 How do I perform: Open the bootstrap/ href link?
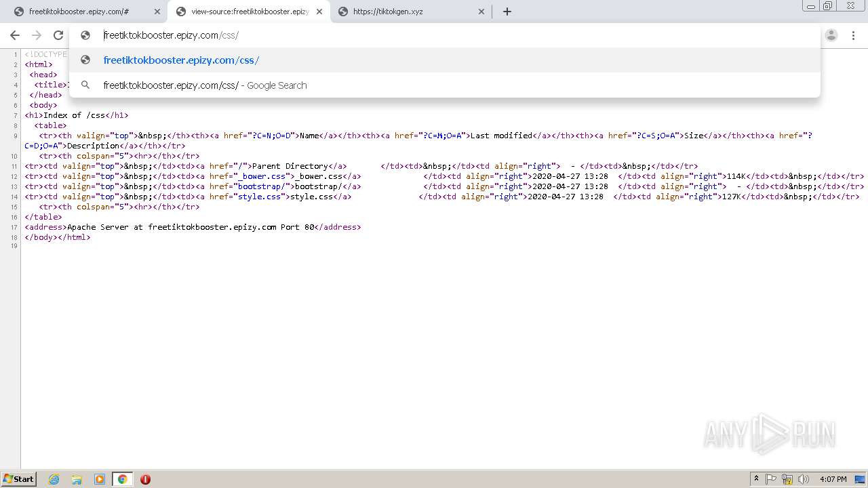[x=262, y=186]
